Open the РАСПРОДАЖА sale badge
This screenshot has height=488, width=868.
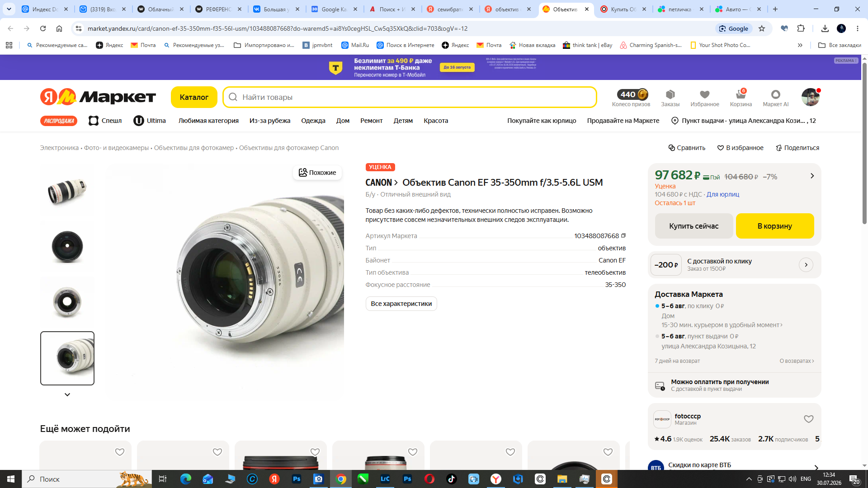(x=59, y=121)
